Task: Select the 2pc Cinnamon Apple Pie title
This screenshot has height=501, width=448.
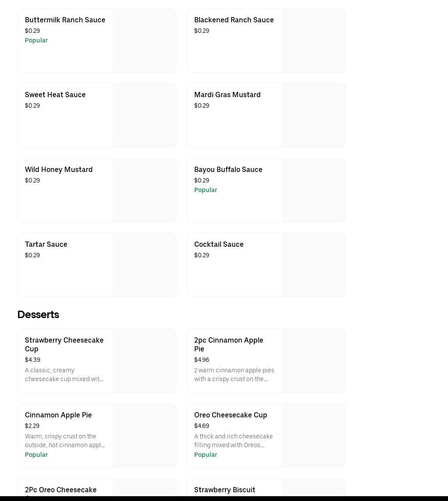Action: [x=229, y=344]
